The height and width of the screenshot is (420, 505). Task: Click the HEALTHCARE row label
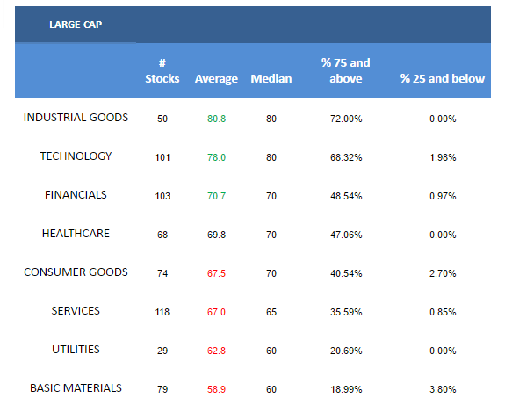tap(76, 234)
